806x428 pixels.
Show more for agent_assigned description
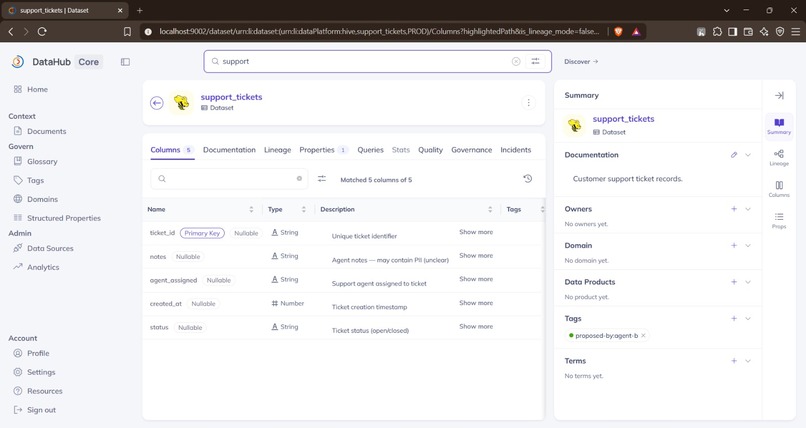[x=476, y=280]
